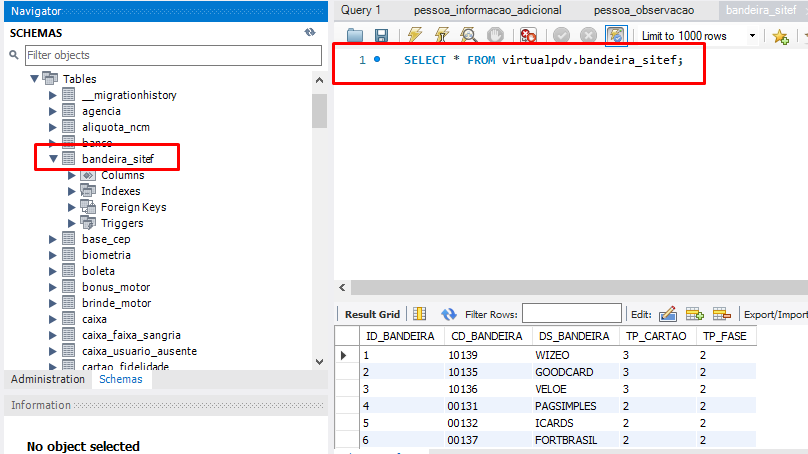Edit the current row pencil icon
The height and width of the screenshot is (454, 808).
(x=668, y=314)
